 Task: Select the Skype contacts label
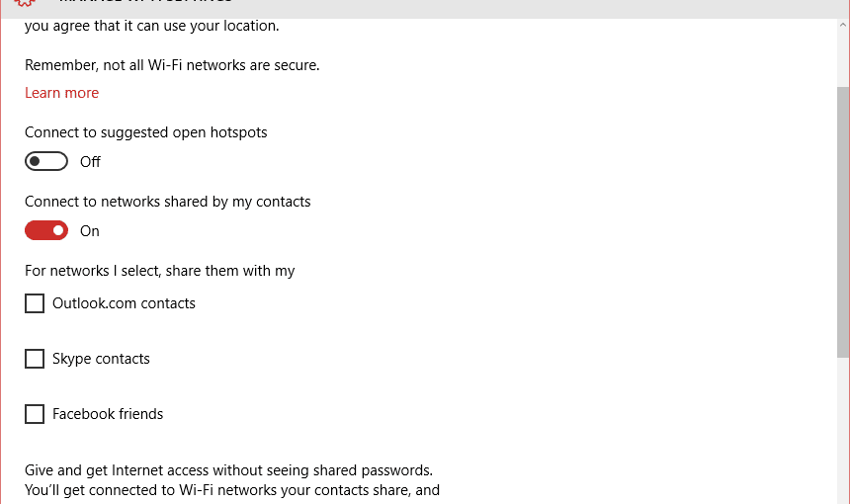pyautogui.click(x=101, y=359)
